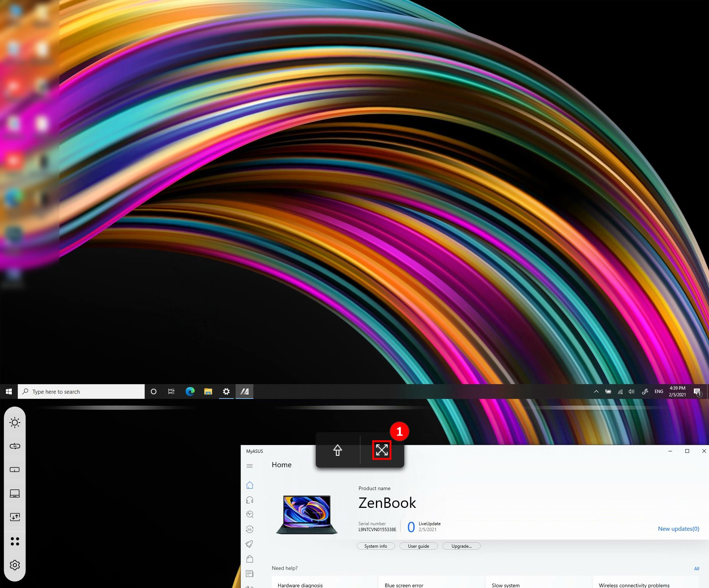Click the System info button
Image resolution: width=709 pixels, height=588 pixels.
point(376,546)
